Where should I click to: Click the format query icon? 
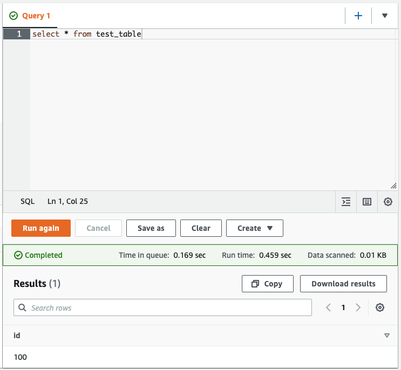click(x=346, y=202)
